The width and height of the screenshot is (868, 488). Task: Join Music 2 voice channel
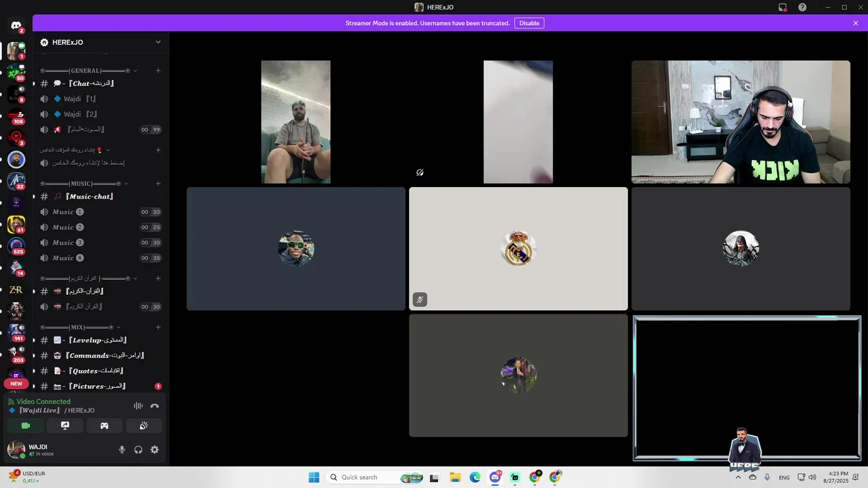101,227
